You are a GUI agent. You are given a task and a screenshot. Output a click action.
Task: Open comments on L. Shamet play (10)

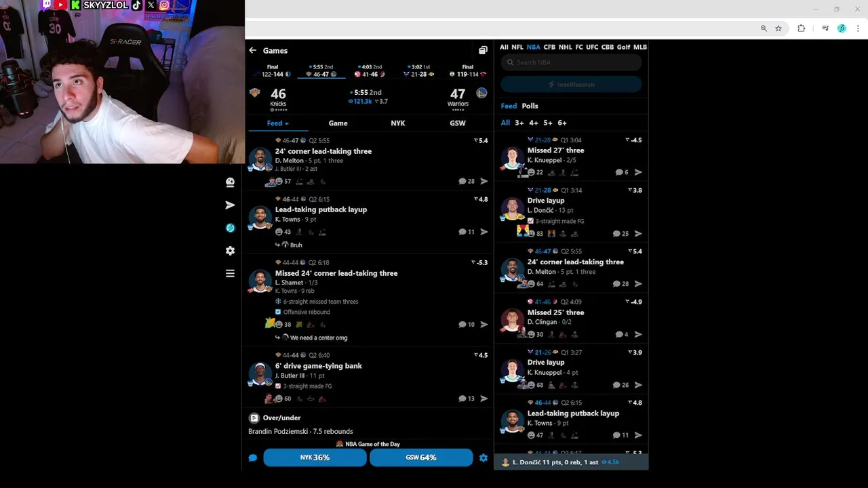tap(467, 325)
